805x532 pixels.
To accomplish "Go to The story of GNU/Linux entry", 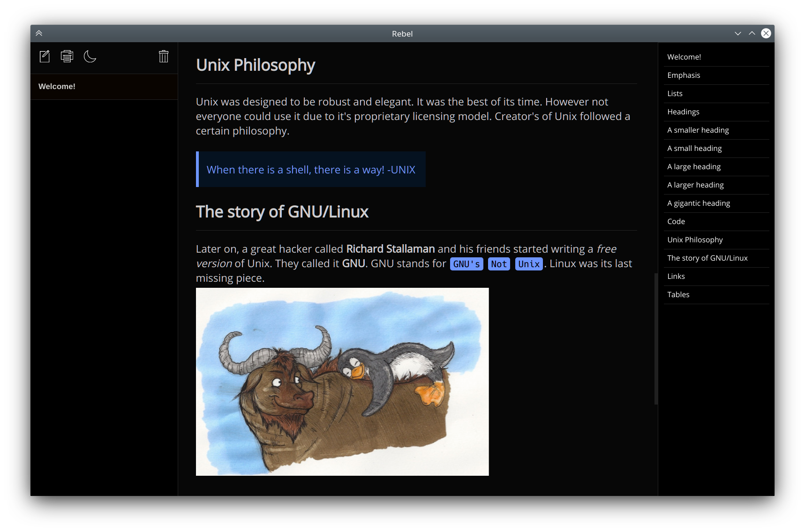I will (x=716, y=258).
